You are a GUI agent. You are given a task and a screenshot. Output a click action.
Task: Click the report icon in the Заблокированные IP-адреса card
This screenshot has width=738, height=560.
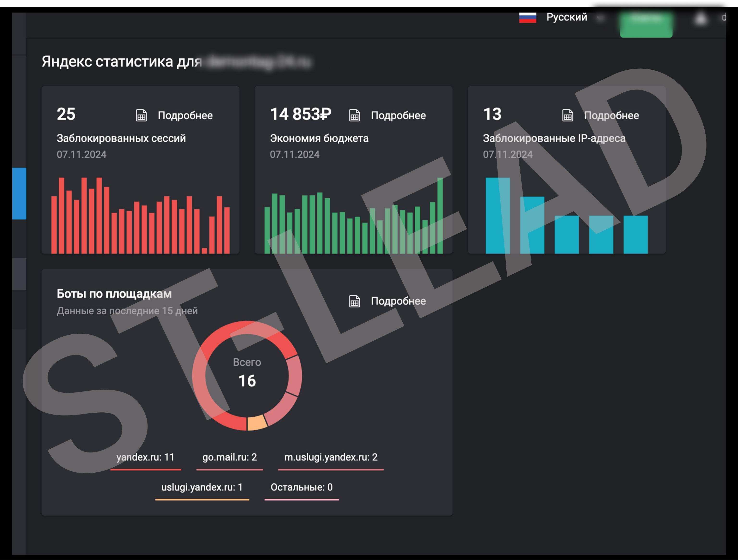click(x=567, y=115)
